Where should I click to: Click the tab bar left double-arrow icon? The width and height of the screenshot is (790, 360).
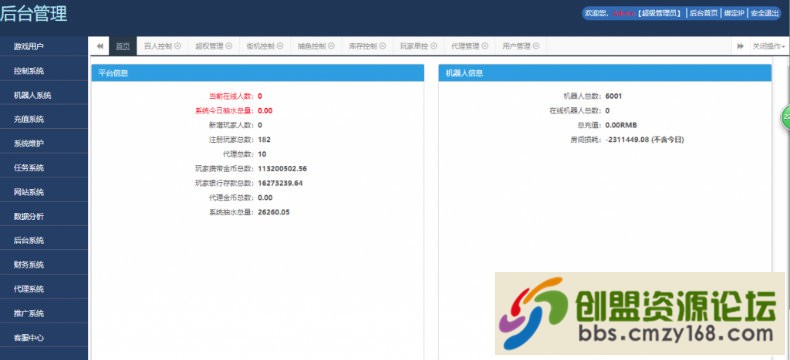click(x=100, y=46)
